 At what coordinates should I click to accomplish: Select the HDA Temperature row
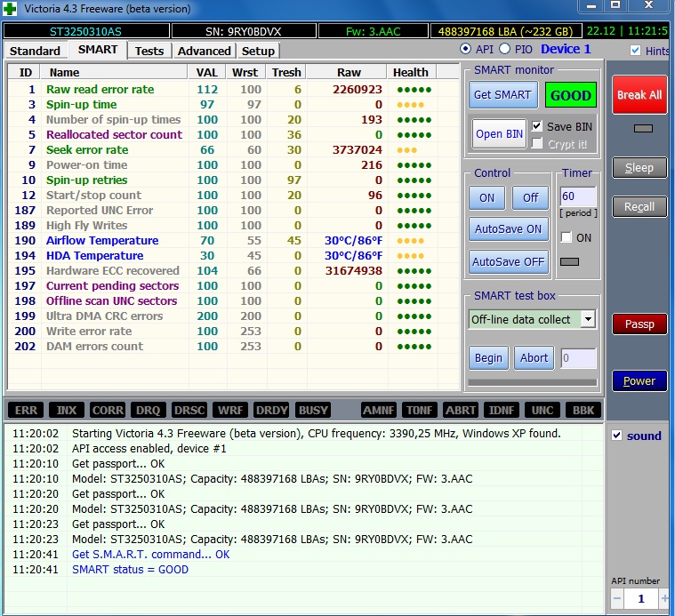[234, 255]
